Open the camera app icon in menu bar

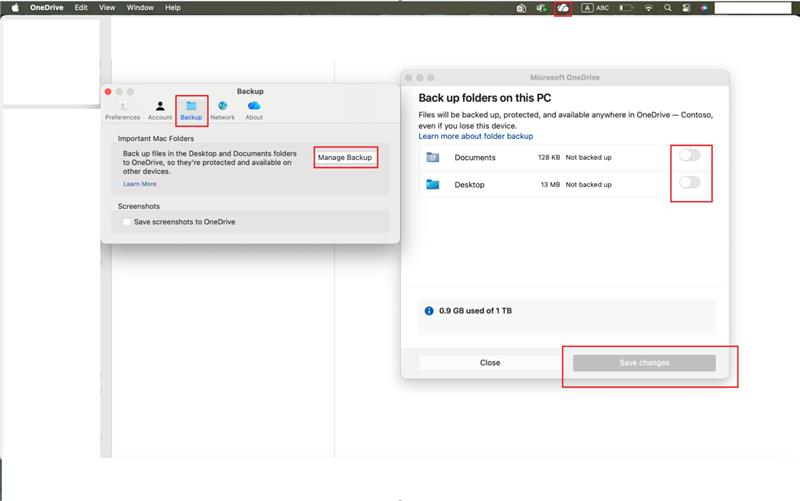coord(521,8)
